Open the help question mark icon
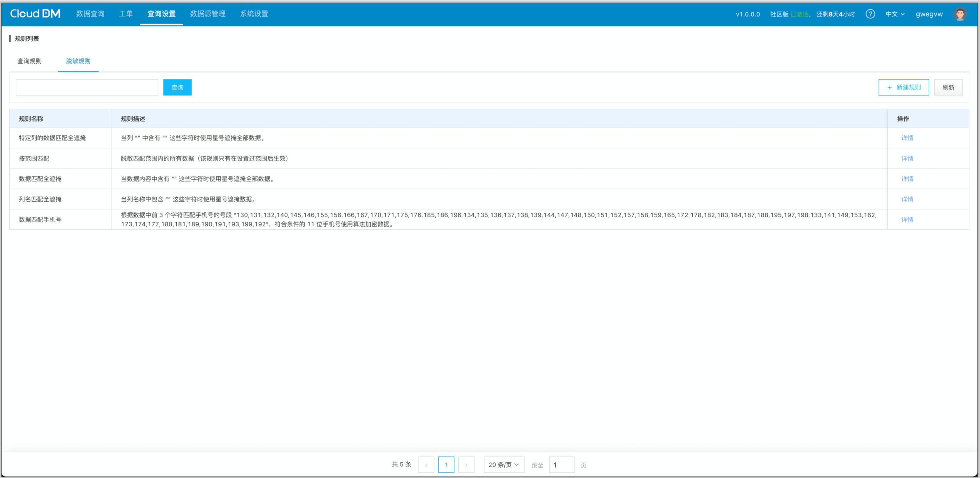Screen dimensions: 980x478 [x=870, y=14]
